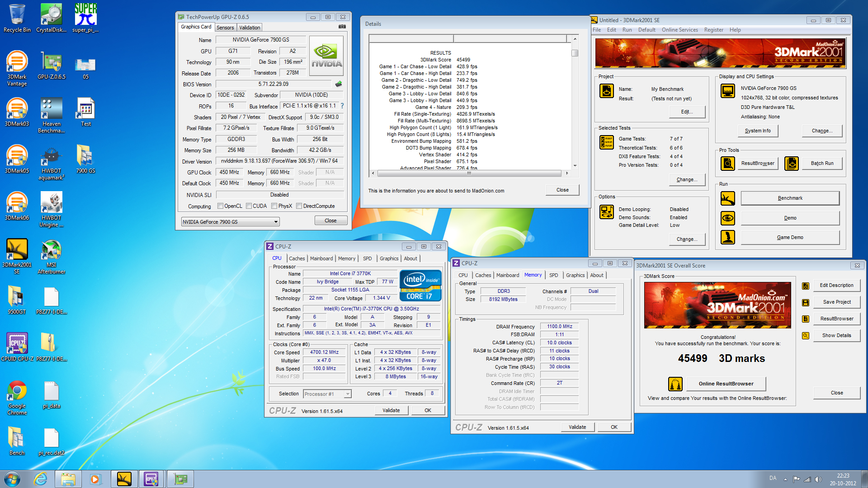This screenshot has height=488, width=868.
Task: Click the Benchmark button in Run section
Action: pos(790,198)
